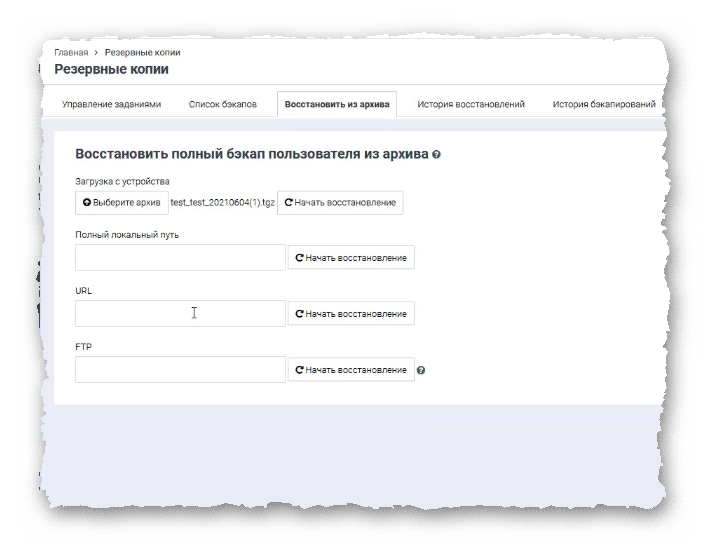This screenshot has height=544, width=704.
Task: Start restore from URL field
Action: (x=351, y=314)
